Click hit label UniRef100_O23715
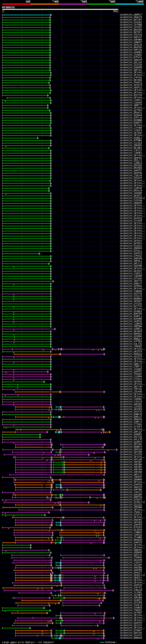 [131, 65]
